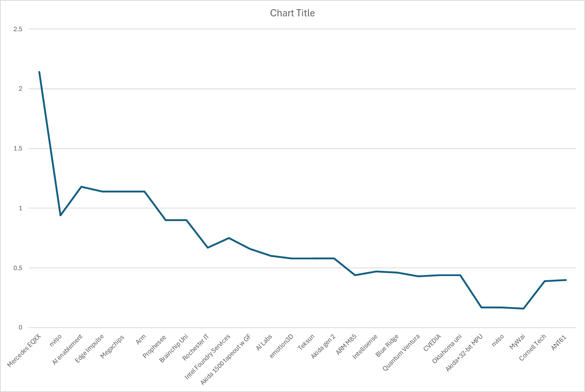Click the CVEDIA category label
Screen dimensions: 585x392
tap(432, 343)
